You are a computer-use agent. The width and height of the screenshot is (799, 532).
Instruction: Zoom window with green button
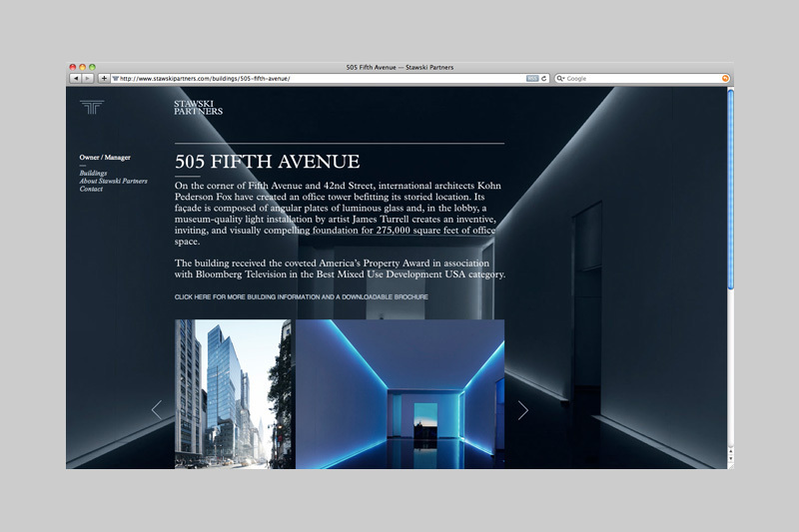(x=92, y=67)
